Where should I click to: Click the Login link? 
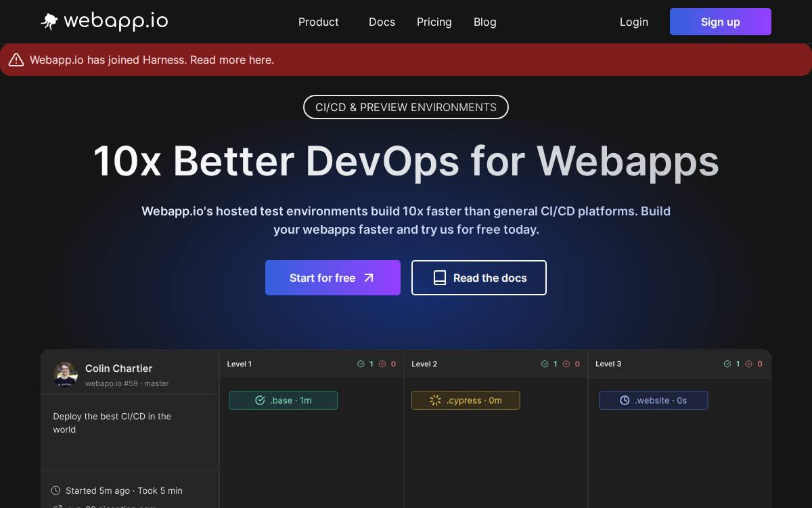tap(634, 22)
